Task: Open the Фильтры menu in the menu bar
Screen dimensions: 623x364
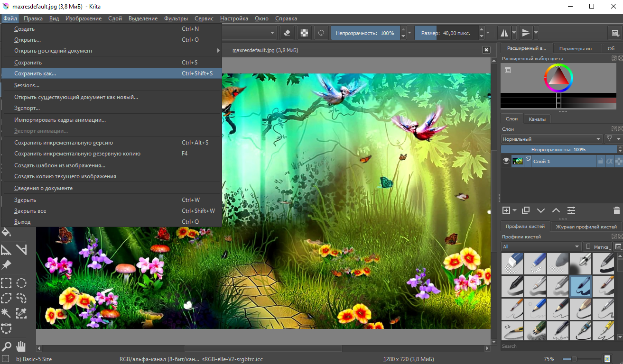Action: pos(176,18)
